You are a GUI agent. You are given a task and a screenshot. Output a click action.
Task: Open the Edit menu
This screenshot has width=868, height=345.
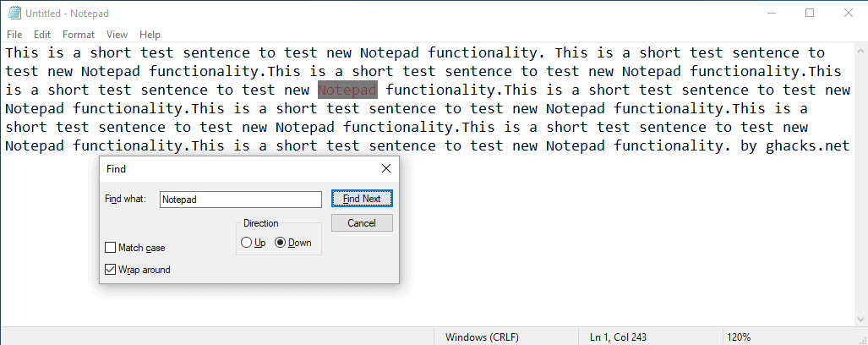click(x=42, y=35)
